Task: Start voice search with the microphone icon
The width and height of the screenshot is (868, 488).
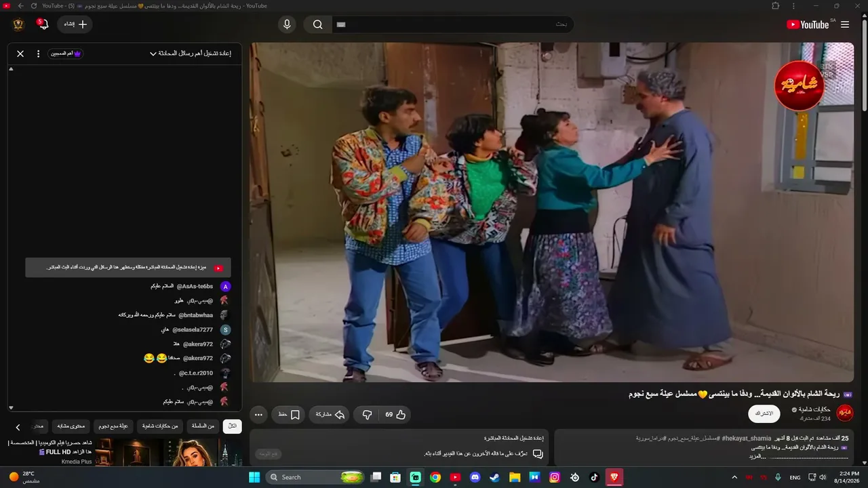Action: point(287,24)
